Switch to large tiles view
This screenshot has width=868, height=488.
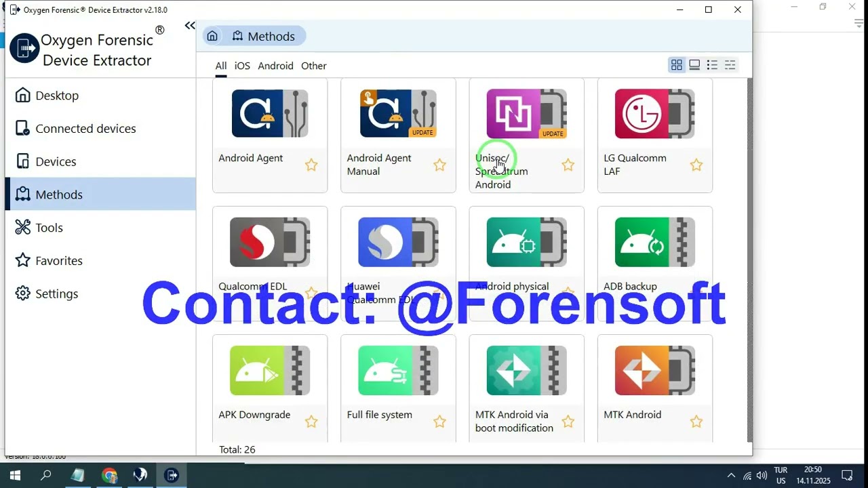coord(677,65)
